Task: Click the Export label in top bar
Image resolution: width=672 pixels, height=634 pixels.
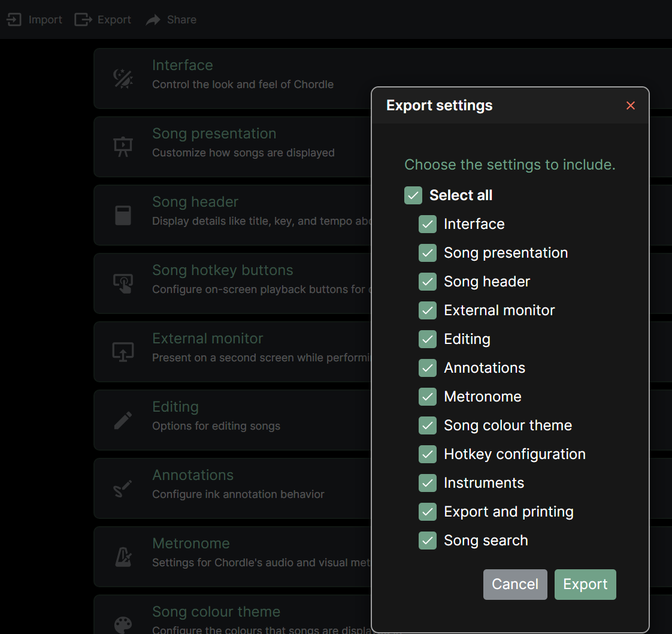Action: [114, 20]
